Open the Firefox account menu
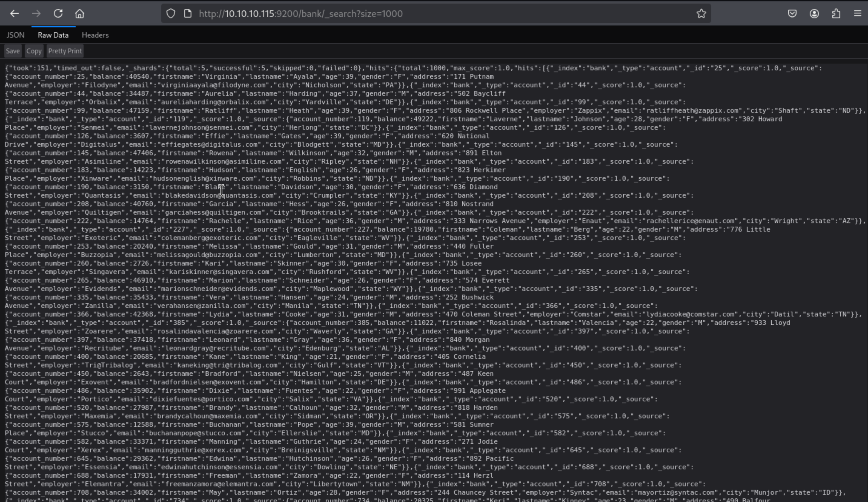 click(814, 14)
